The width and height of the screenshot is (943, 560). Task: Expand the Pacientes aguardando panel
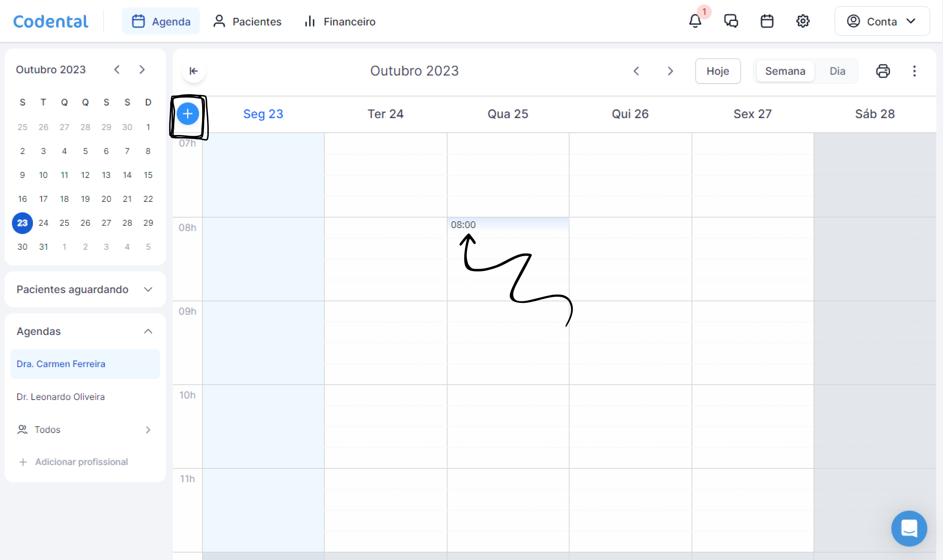click(x=148, y=289)
